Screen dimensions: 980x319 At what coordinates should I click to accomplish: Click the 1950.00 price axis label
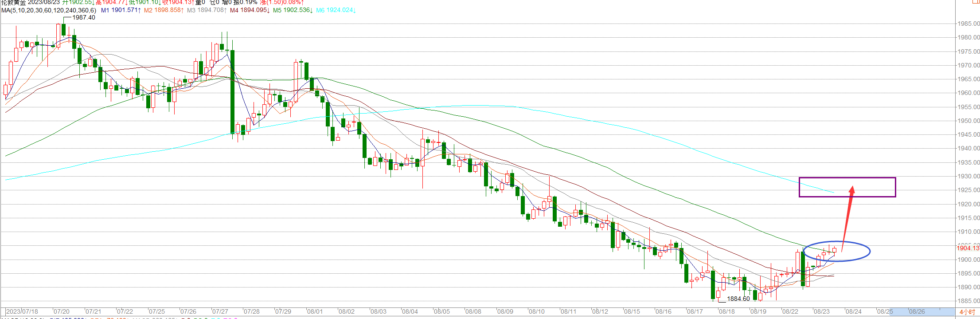(968, 121)
